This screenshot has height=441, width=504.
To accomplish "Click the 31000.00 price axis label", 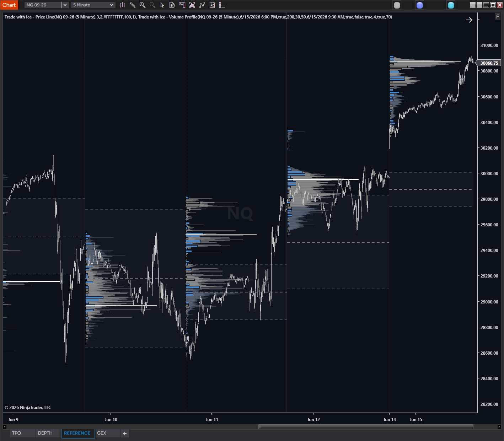I will pos(489,45).
